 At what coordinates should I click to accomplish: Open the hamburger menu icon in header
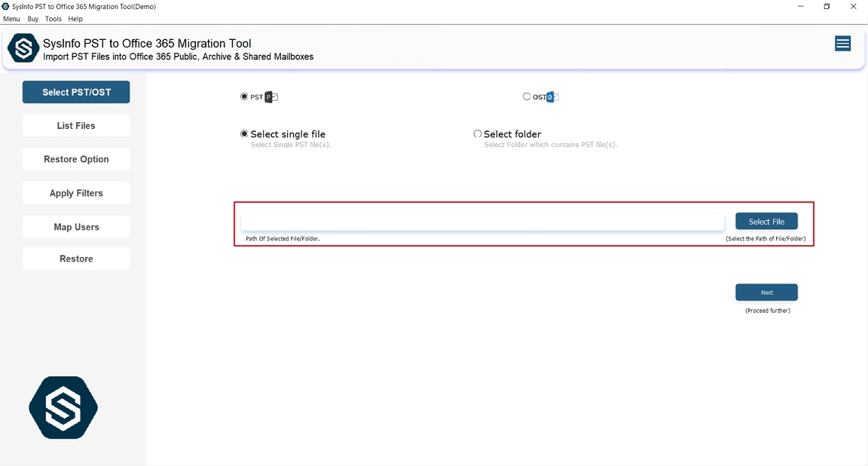click(842, 44)
